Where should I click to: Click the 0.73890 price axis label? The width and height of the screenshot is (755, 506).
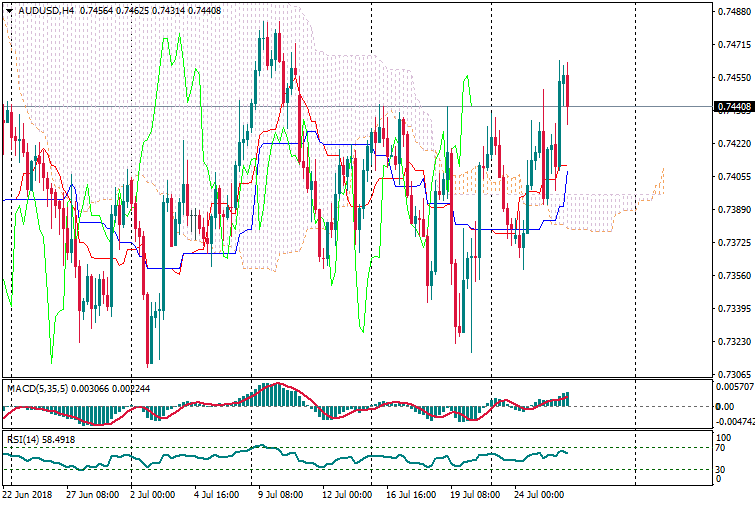[734, 210]
